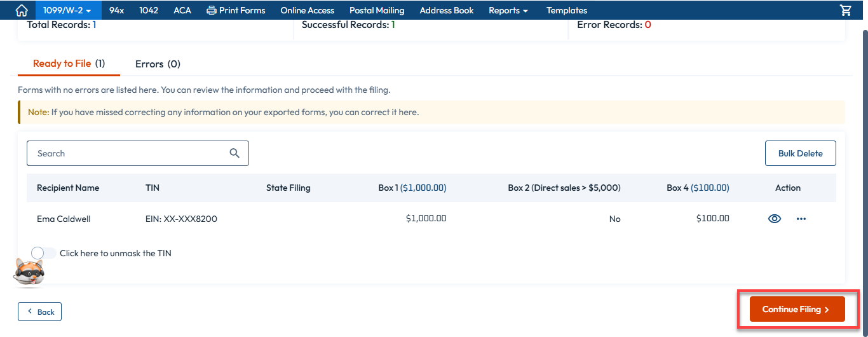Viewport: 868px width, 337px height.
Task: Select recipient name Ema Caldwell
Action: pos(64,219)
